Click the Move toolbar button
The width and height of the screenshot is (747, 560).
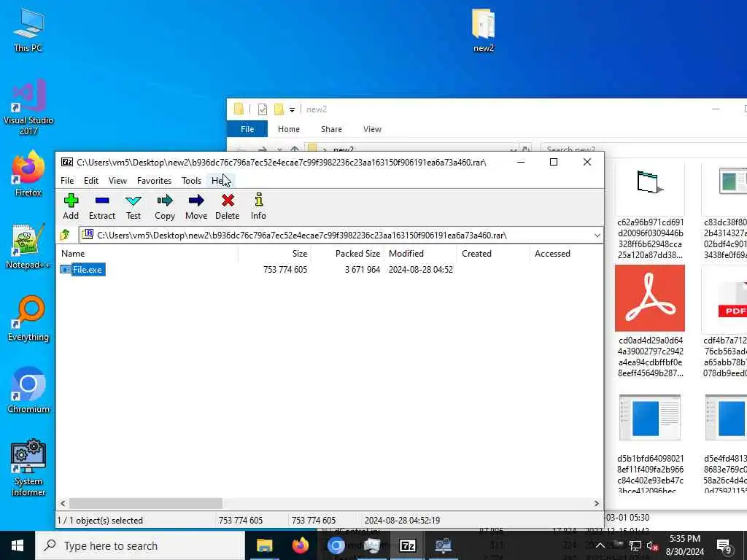(196, 206)
